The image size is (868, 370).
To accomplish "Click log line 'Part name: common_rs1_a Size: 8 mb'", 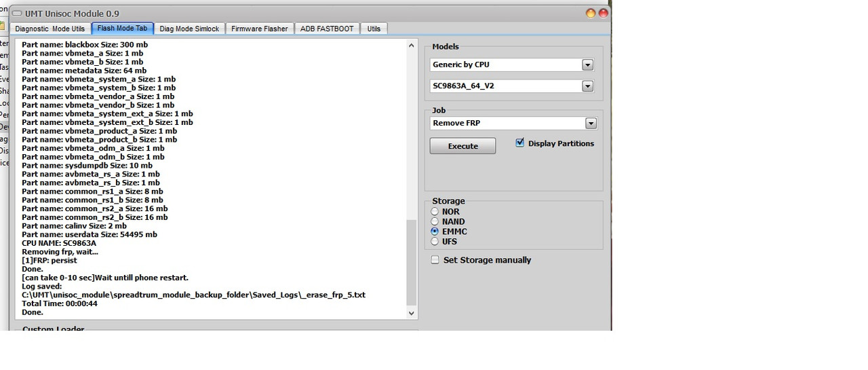I will (x=92, y=191).
